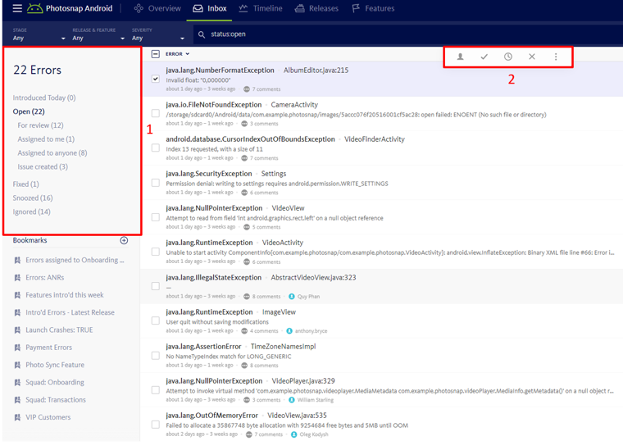Open java.lang.OutOfMemoryError error details
This screenshot has width=624, height=442.
[212, 415]
